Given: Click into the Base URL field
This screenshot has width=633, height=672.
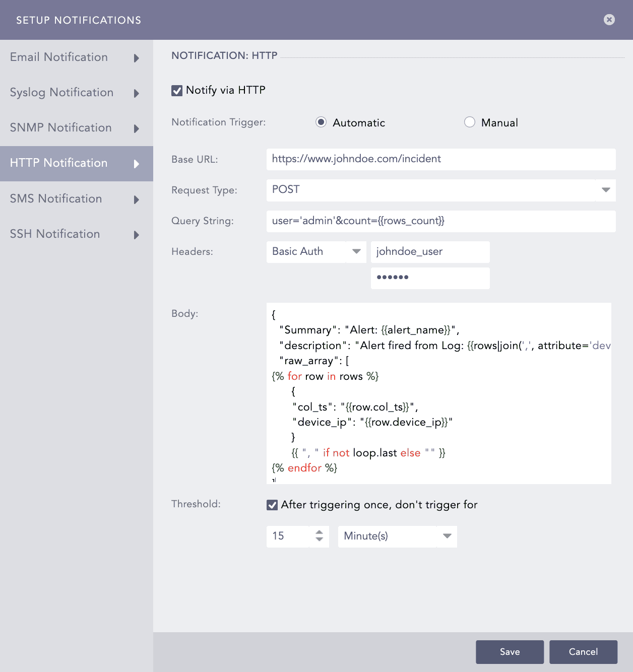Looking at the screenshot, I should pyautogui.click(x=440, y=159).
